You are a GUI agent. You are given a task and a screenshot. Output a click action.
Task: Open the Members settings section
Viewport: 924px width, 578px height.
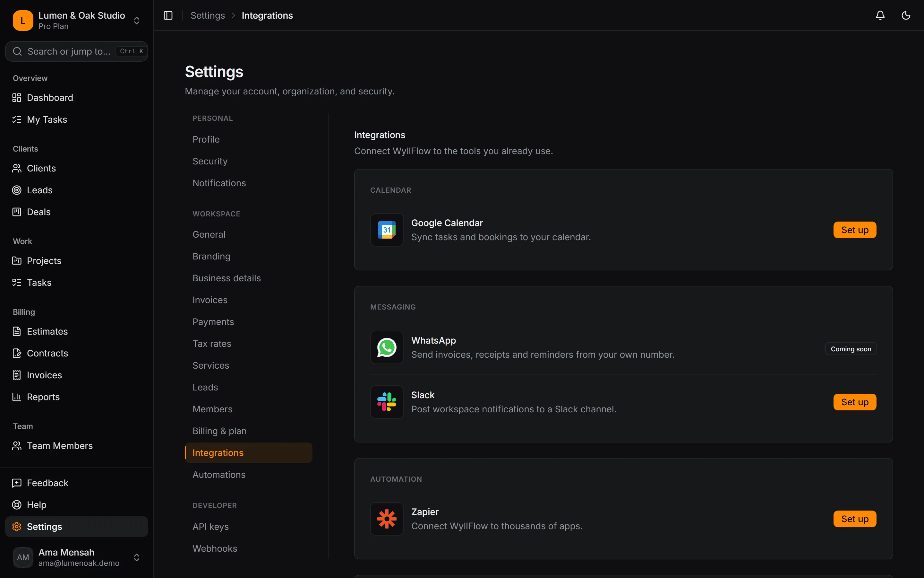pyautogui.click(x=248, y=409)
